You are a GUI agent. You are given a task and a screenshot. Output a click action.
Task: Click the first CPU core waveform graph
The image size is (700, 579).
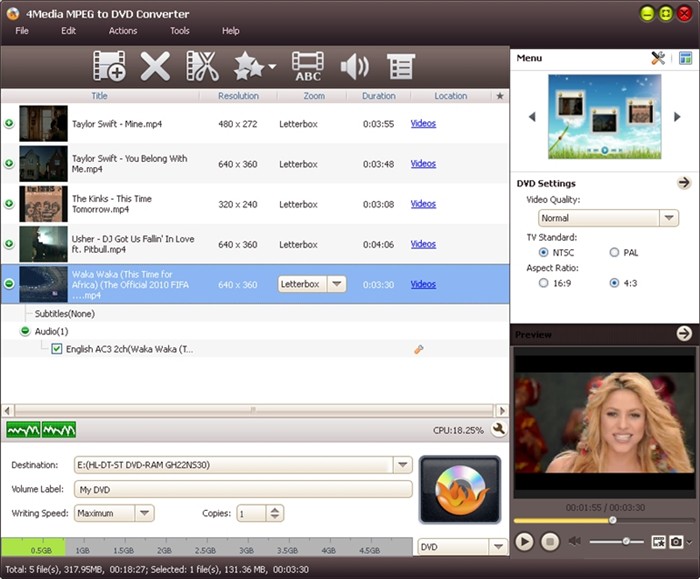coord(23,430)
